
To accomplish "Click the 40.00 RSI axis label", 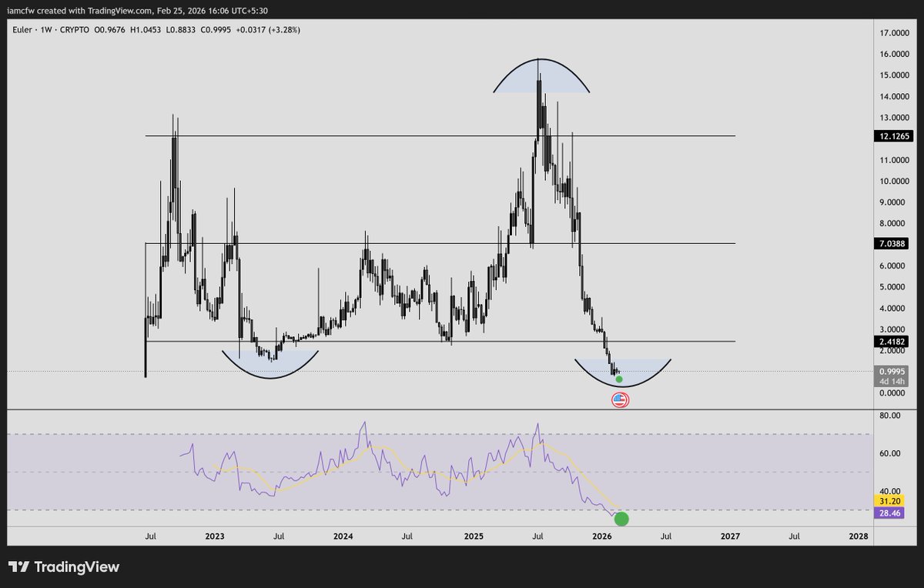I will click(x=892, y=491).
